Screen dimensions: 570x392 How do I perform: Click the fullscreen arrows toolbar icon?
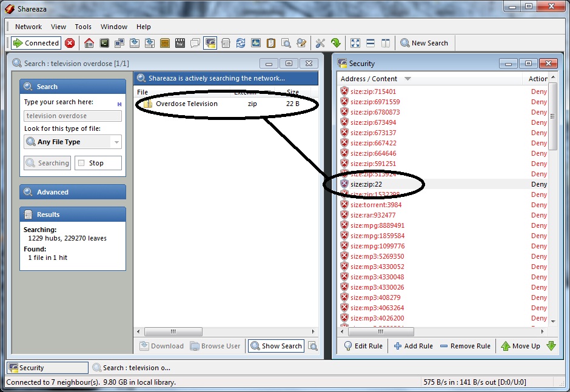point(355,43)
